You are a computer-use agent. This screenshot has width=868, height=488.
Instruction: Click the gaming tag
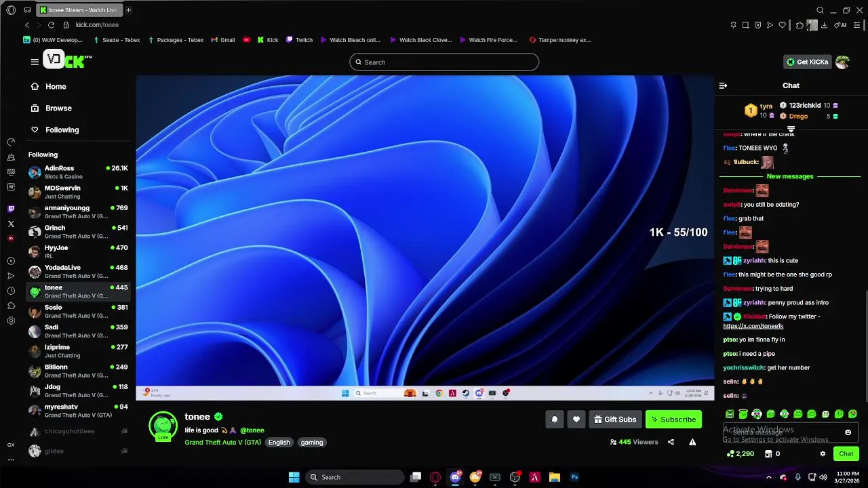(312, 443)
